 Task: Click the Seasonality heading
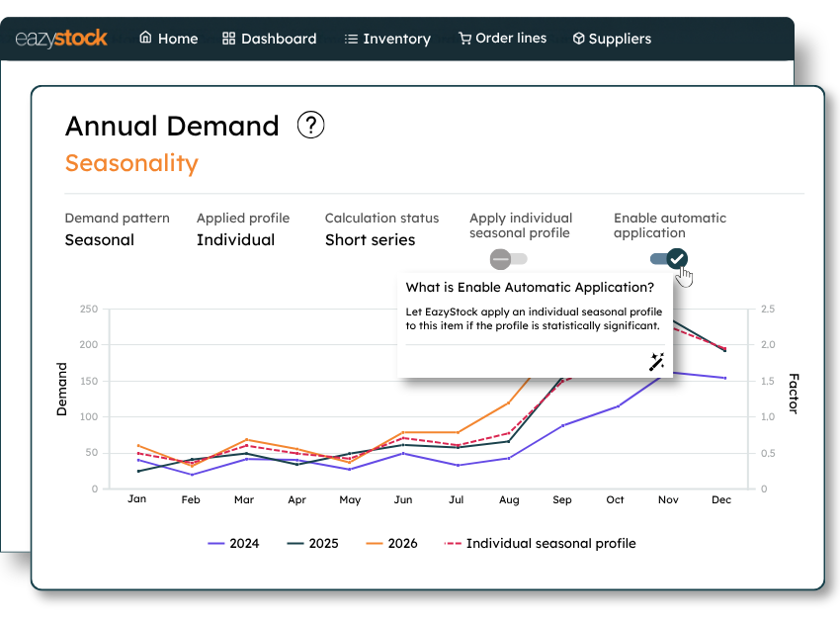point(131,163)
